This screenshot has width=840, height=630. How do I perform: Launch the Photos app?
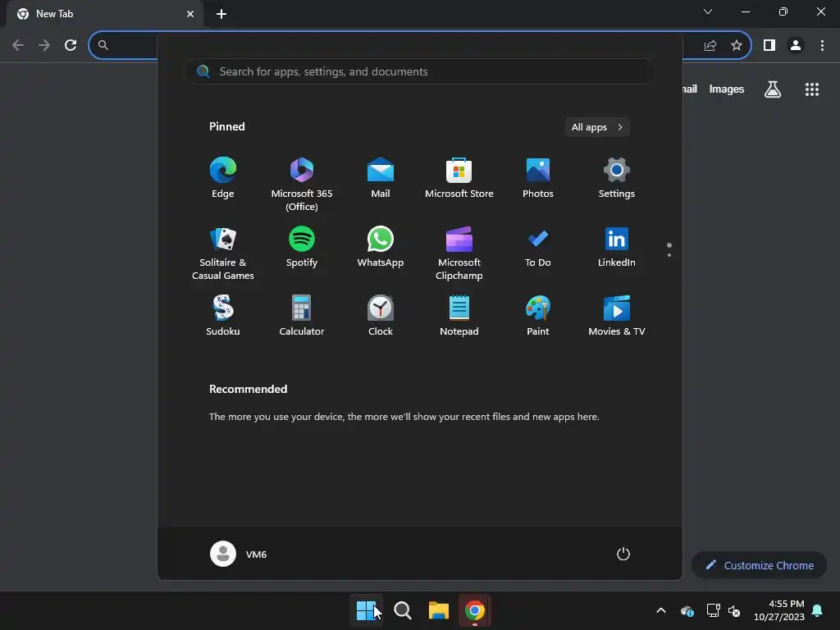(x=538, y=178)
